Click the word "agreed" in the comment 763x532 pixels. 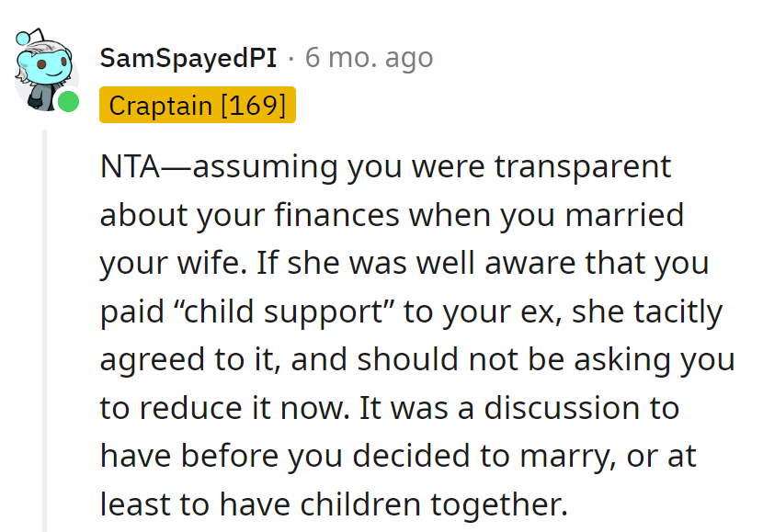tap(153, 359)
